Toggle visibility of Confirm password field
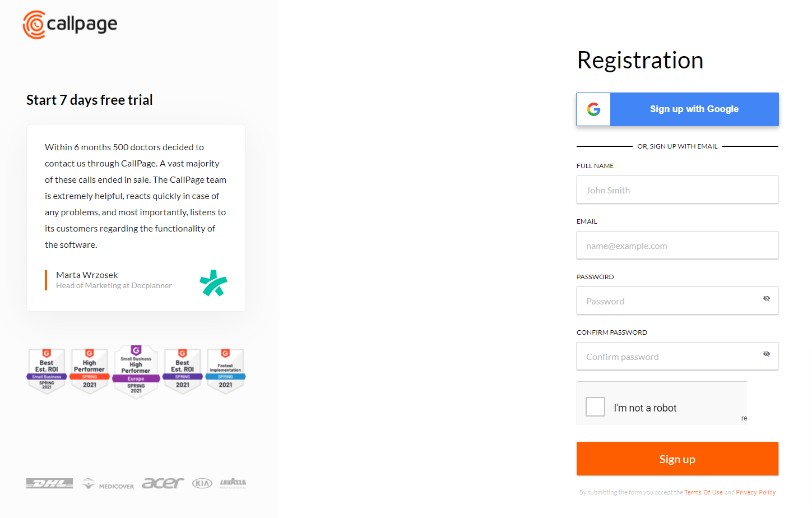 pyautogui.click(x=766, y=354)
